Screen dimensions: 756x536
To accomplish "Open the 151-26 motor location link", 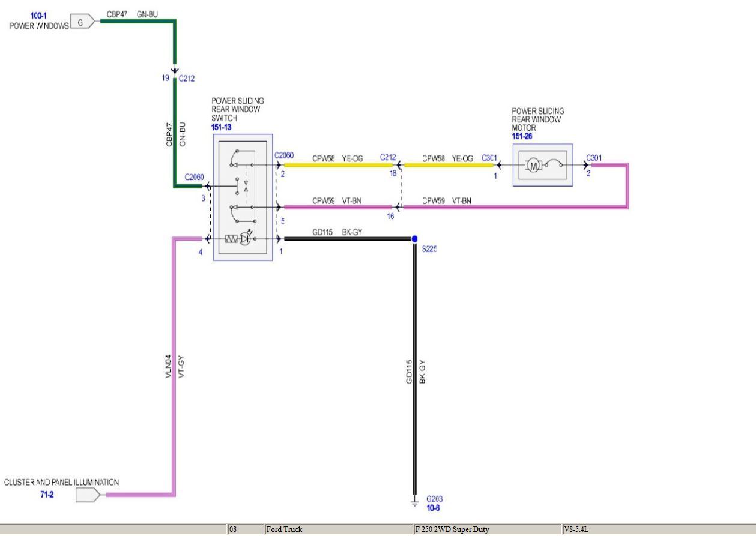I will coord(523,136).
